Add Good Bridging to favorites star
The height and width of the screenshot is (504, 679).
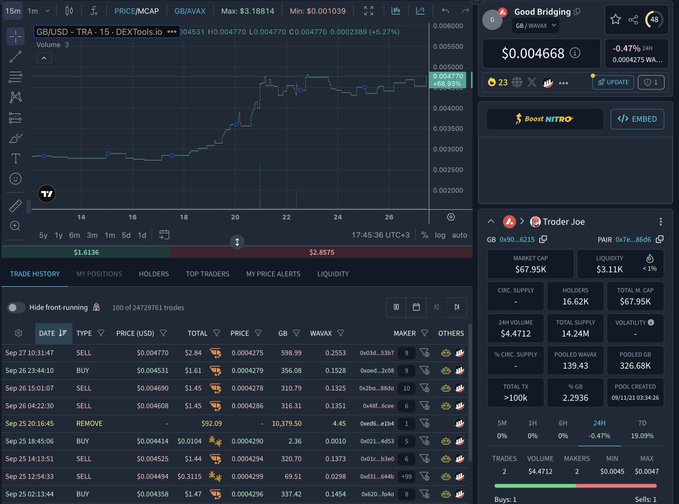(x=615, y=19)
